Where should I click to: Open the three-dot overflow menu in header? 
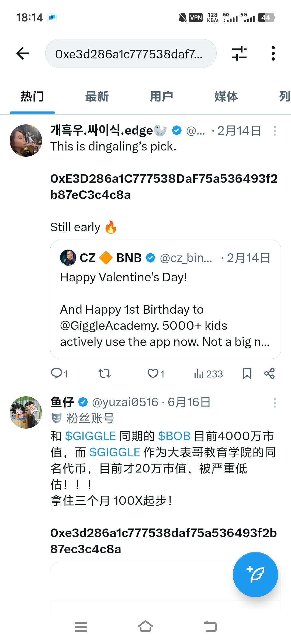(273, 53)
